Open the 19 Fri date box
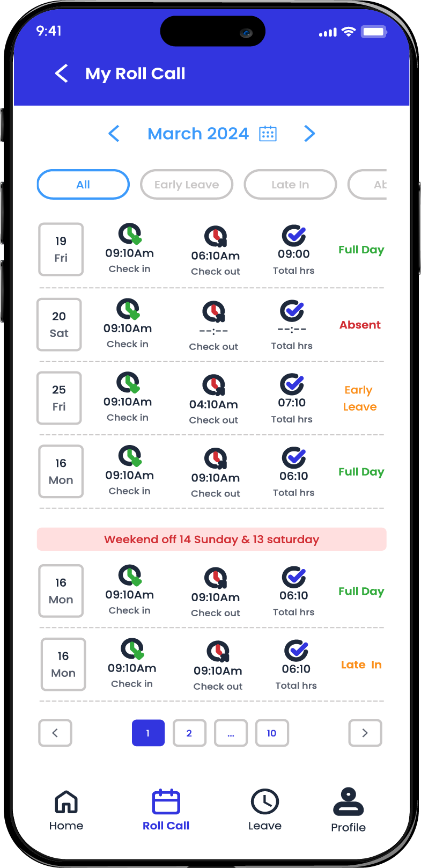421x868 pixels. pyautogui.click(x=61, y=250)
